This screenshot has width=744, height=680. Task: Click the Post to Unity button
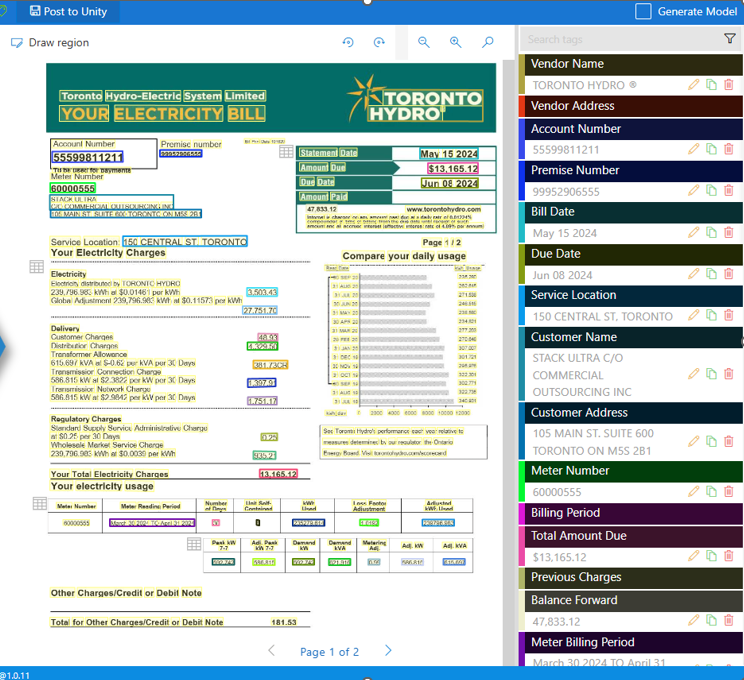(x=68, y=11)
